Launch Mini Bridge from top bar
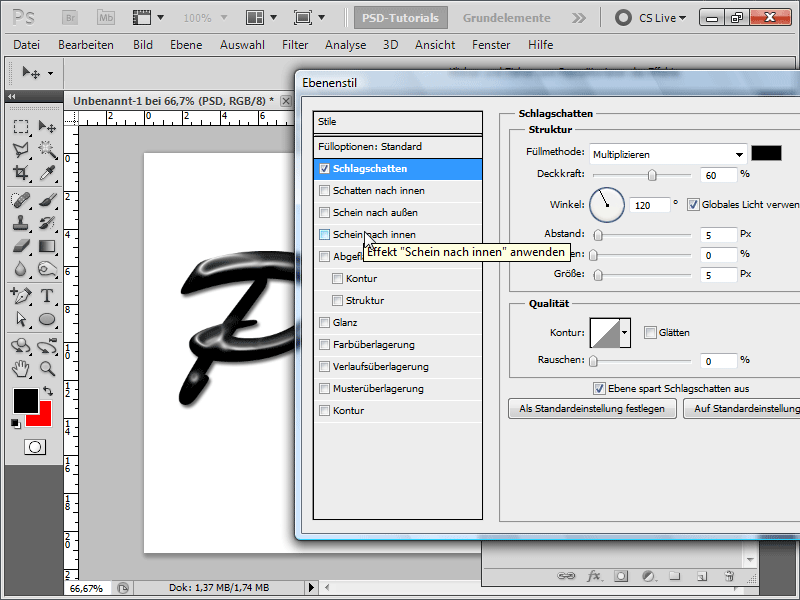Screen dimensions: 800x600 click(106, 17)
